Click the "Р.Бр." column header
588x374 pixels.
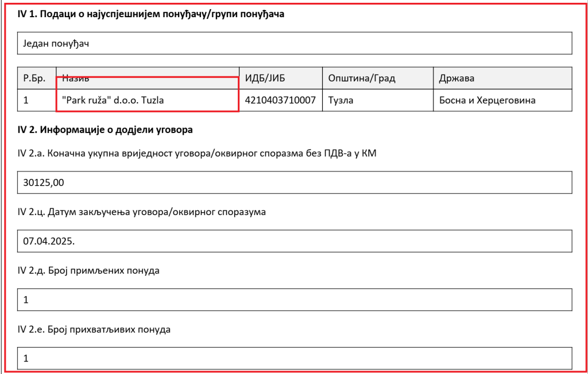coord(37,78)
